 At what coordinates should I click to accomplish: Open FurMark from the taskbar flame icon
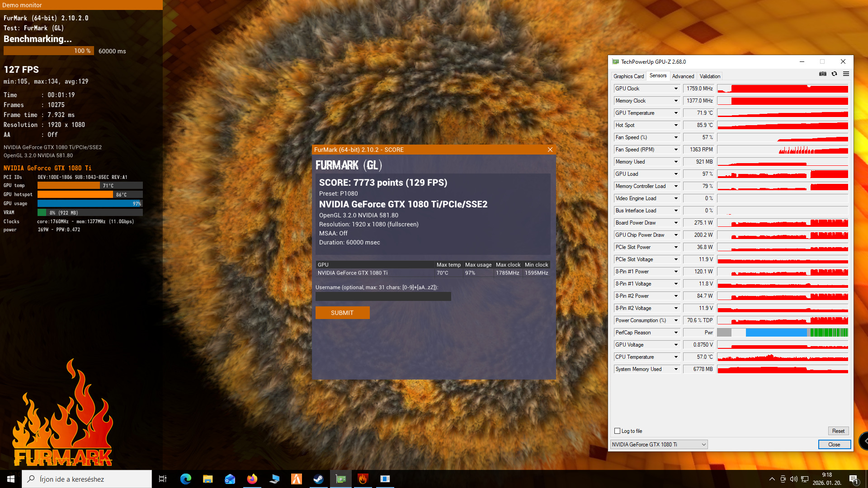click(363, 479)
